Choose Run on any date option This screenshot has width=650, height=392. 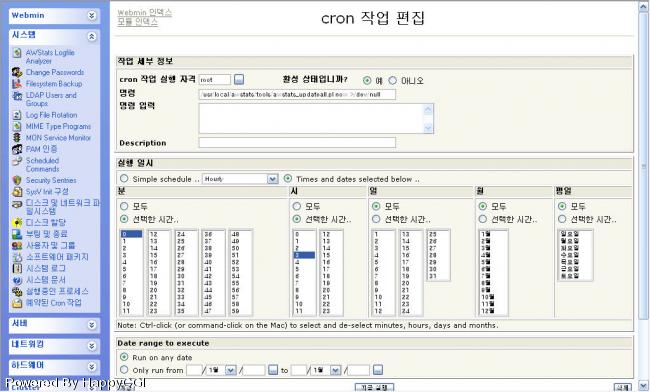124,357
